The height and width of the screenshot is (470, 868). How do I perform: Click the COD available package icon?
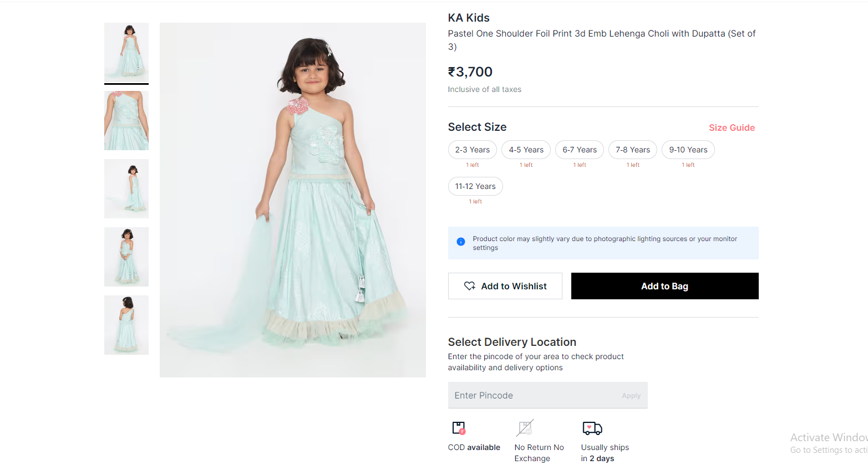pyautogui.click(x=459, y=428)
